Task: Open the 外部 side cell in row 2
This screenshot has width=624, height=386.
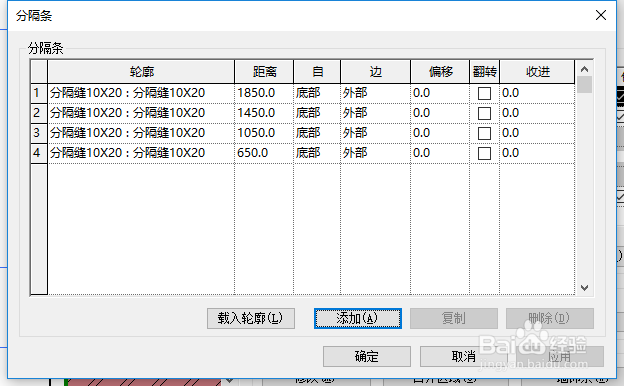Action: 375,113
